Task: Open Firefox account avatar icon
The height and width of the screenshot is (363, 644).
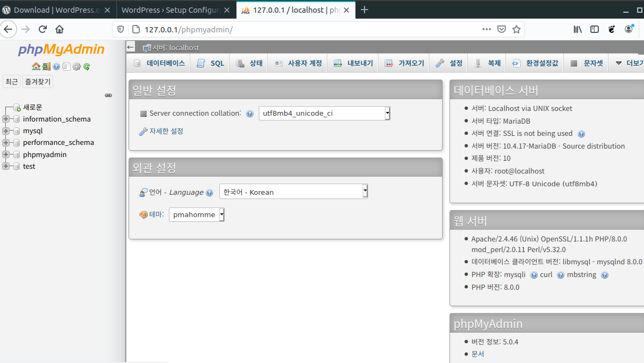Action: (629, 29)
